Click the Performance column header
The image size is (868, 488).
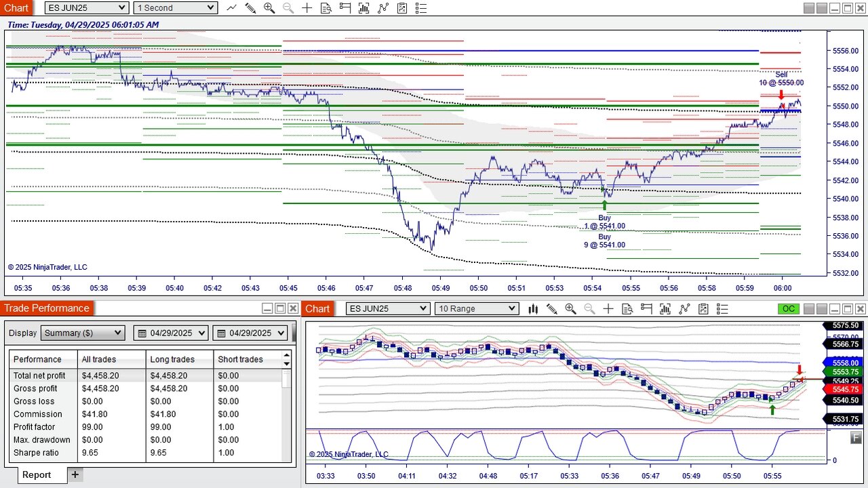pos(43,359)
